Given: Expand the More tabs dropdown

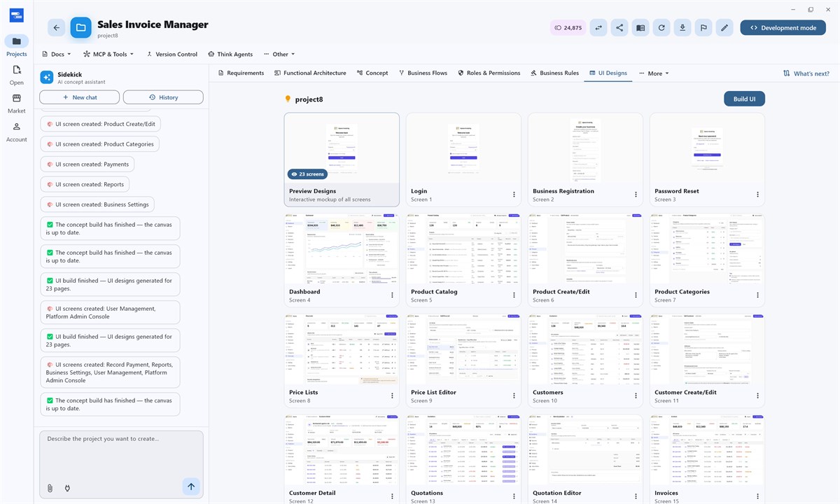Looking at the screenshot, I should click(x=654, y=73).
